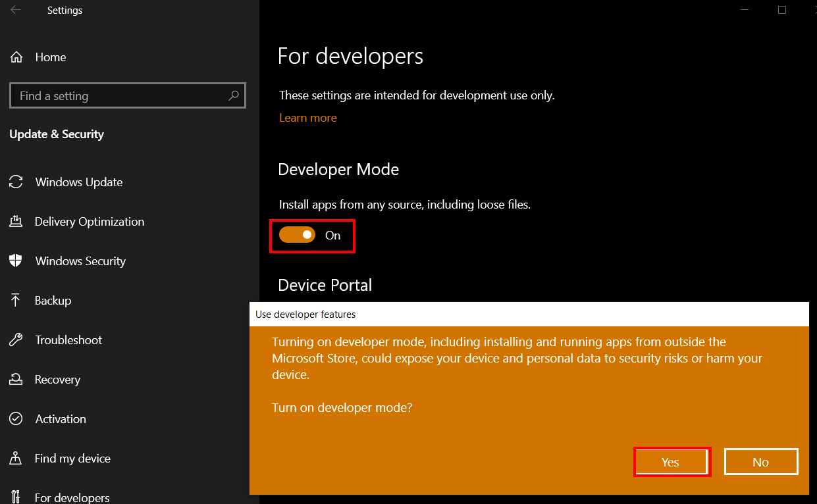Click the Troubleshoot wrench icon
Image resolution: width=817 pixels, height=504 pixels.
tap(16, 340)
